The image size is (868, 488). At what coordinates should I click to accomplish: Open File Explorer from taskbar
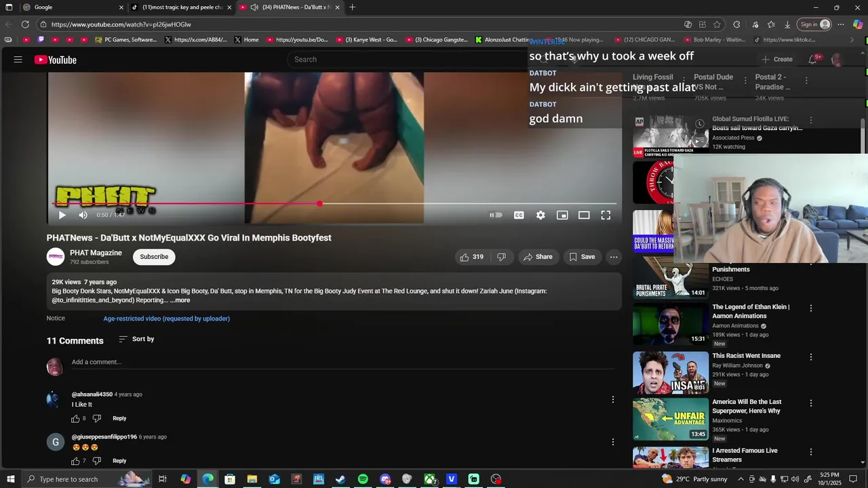(x=252, y=479)
